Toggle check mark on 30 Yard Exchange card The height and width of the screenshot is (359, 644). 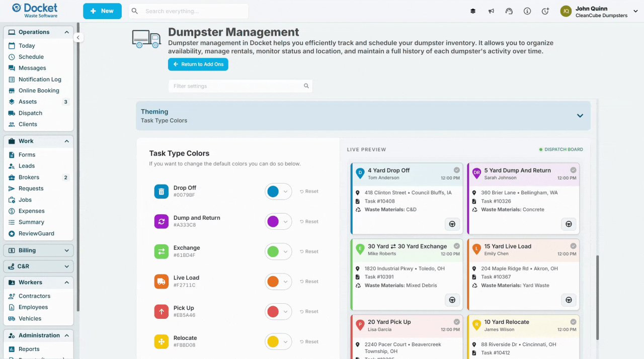456,246
